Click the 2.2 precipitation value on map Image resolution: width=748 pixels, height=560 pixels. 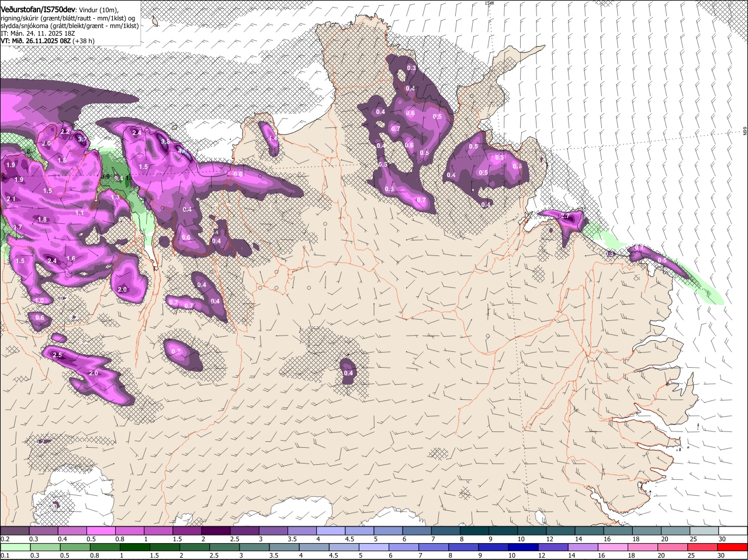65,132
